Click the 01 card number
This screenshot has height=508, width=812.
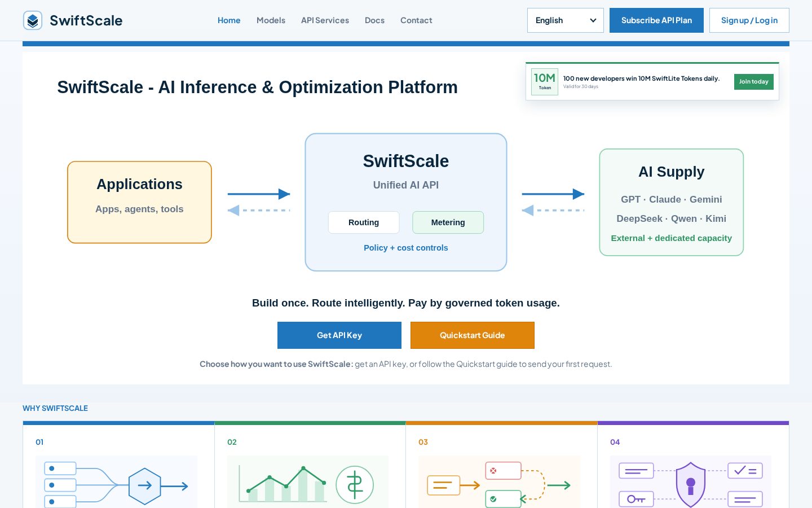[x=39, y=442]
